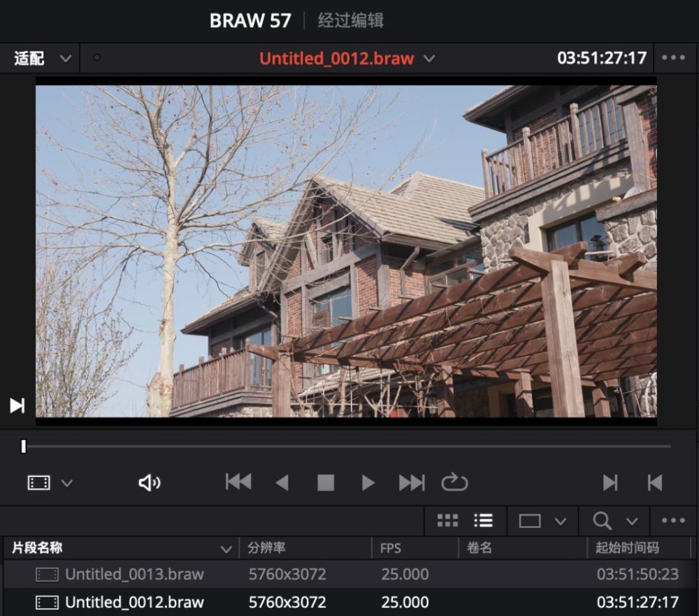Click the rectangle clip display icon
699x616 pixels.
(x=530, y=521)
